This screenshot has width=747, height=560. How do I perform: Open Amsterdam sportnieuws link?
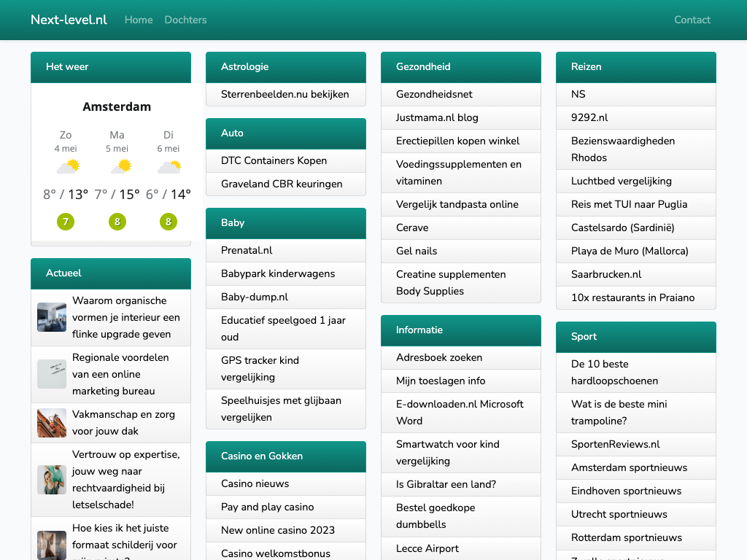[x=629, y=467]
